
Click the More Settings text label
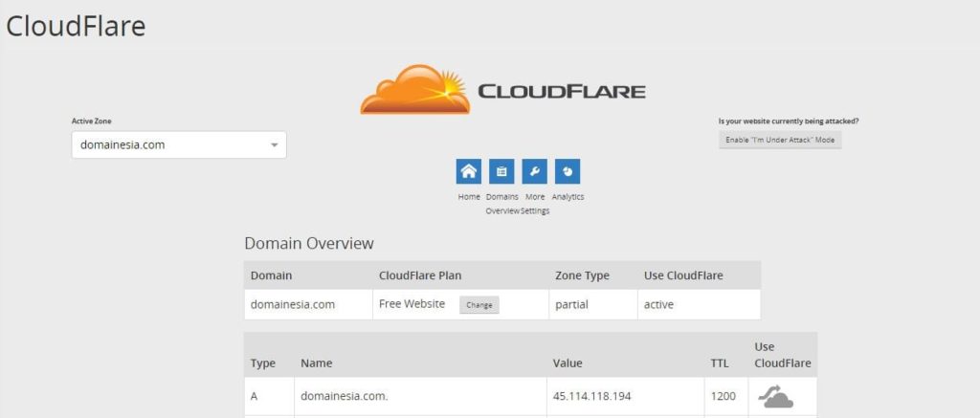point(535,204)
